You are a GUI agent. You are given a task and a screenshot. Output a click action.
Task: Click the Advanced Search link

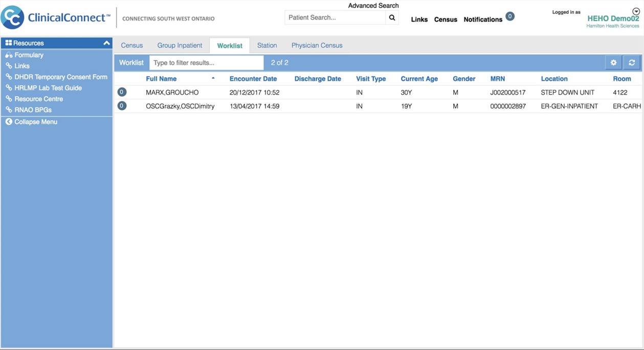point(373,6)
